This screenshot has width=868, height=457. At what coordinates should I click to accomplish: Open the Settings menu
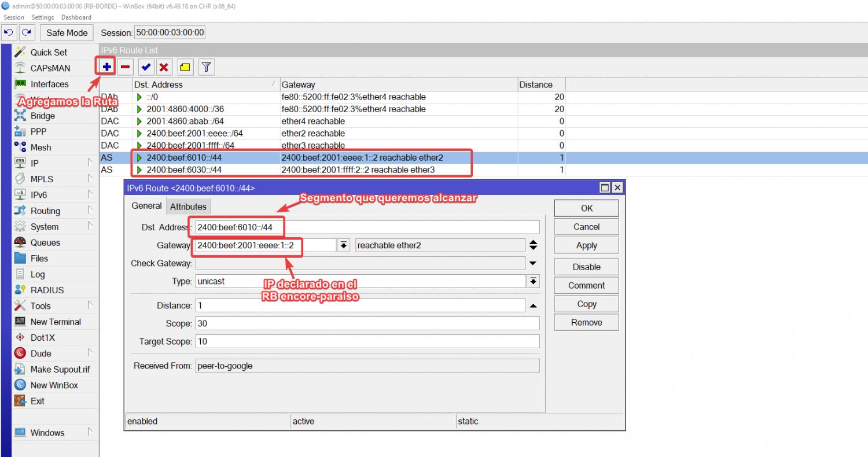42,17
